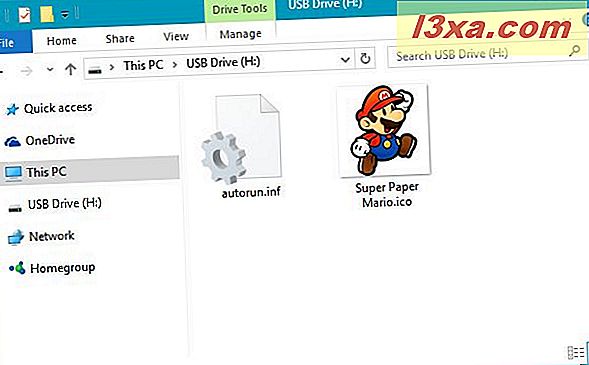The width and height of the screenshot is (589, 365).
Task: Open the Home ribbon tab
Action: click(x=61, y=41)
